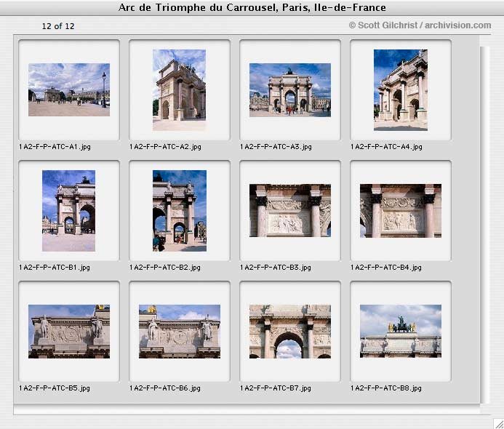Click filename label 1A2-F-P-ATC-B4.jpg

(386, 268)
